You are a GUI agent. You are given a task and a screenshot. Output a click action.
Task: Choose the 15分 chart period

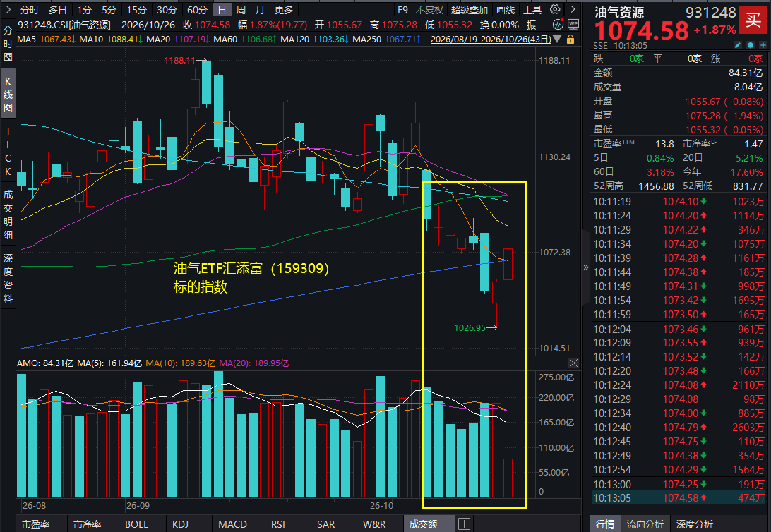[x=136, y=10]
